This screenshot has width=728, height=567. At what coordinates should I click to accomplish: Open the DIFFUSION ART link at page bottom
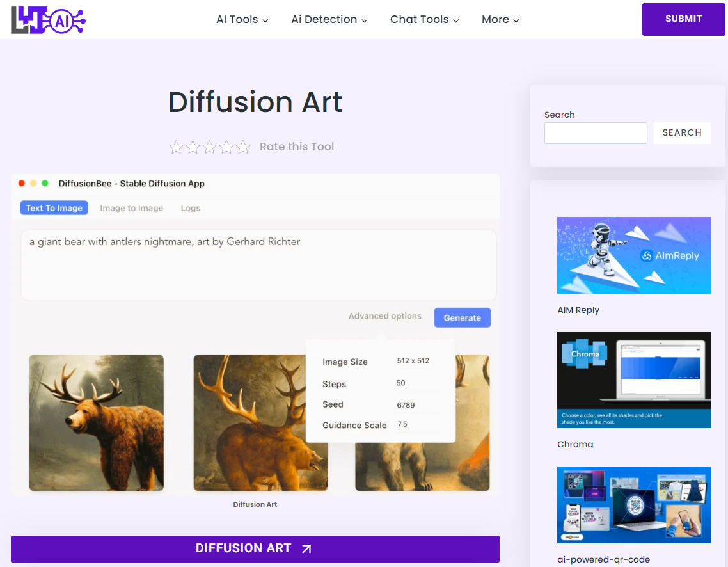[255, 548]
